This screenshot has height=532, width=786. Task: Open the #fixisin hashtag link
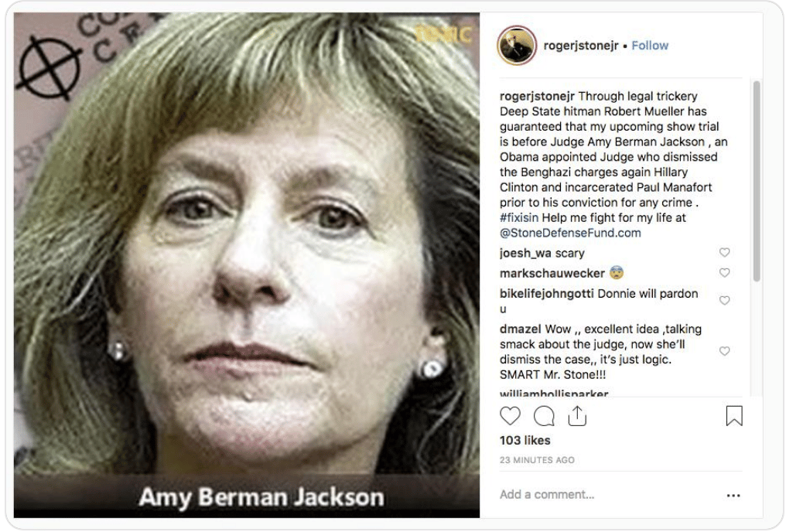click(x=519, y=218)
